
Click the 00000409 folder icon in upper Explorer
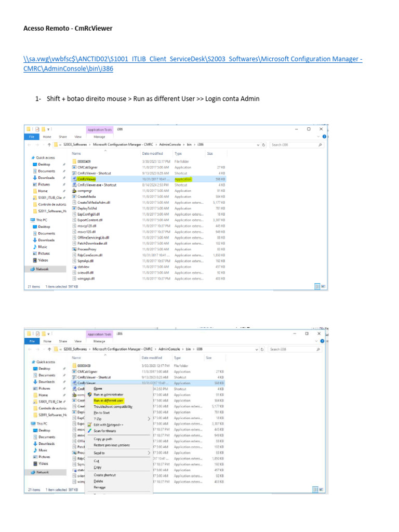click(74, 162)
